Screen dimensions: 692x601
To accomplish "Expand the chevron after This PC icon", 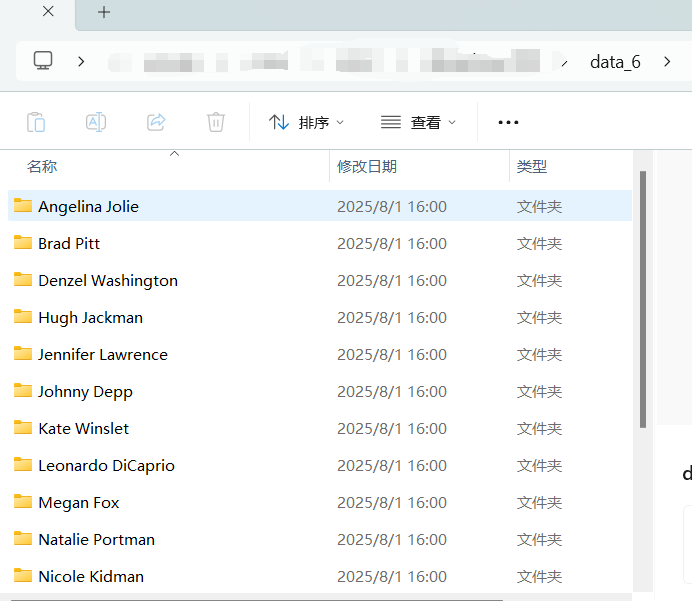I will 81,61.
